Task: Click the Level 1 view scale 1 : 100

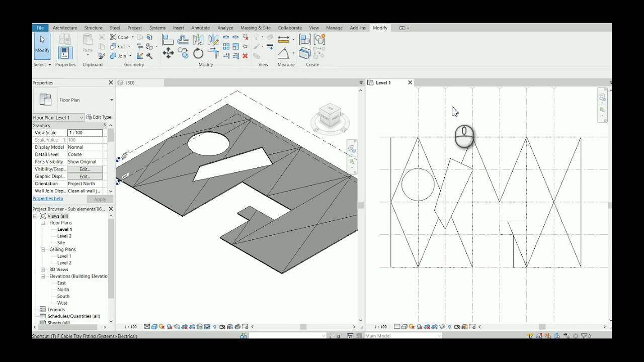Action: pos(380,327)
